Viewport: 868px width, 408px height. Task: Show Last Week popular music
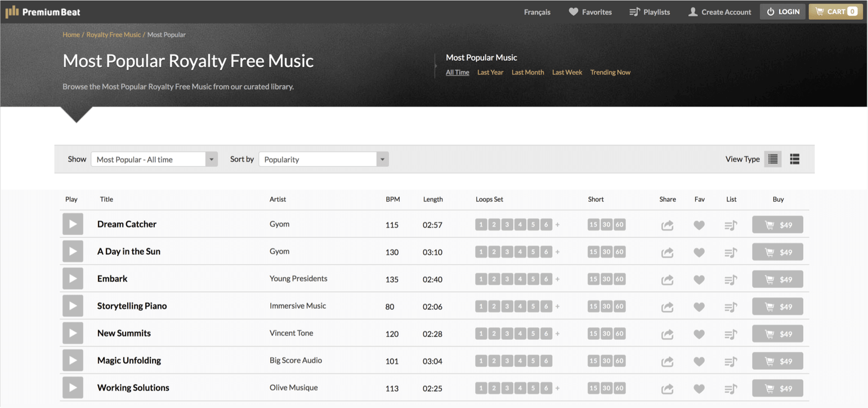pyautogui.click(x=567, y=72)
